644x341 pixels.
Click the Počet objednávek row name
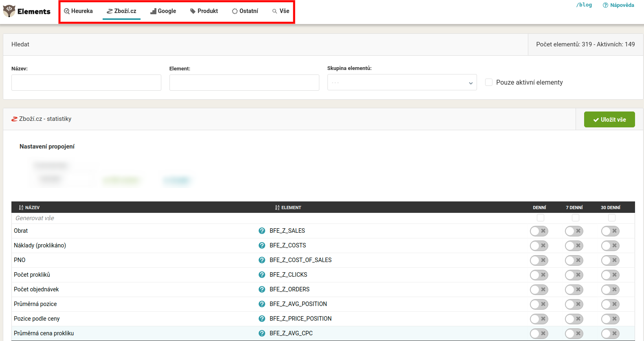36,289
